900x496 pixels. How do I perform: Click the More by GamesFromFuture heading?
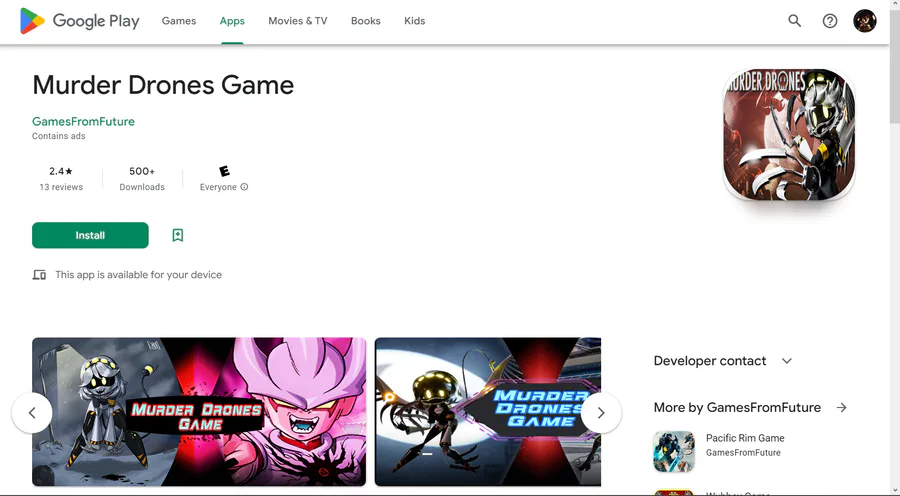click(737, 408)
